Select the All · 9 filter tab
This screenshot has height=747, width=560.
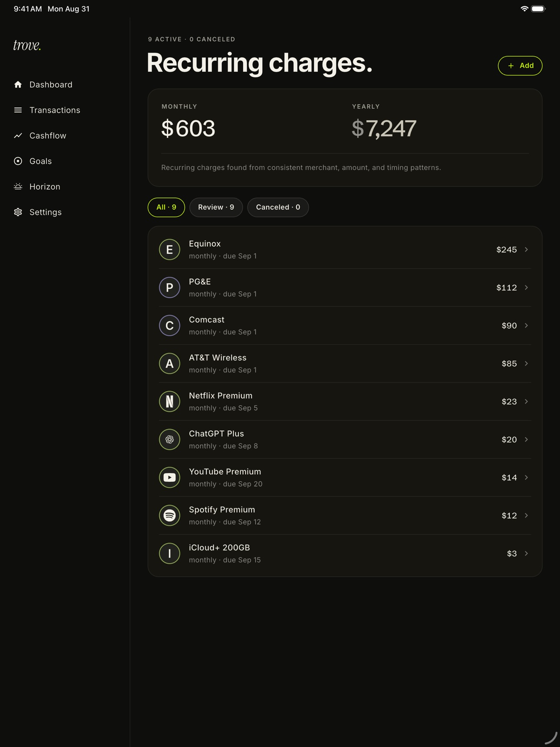(x=166, y=207)
